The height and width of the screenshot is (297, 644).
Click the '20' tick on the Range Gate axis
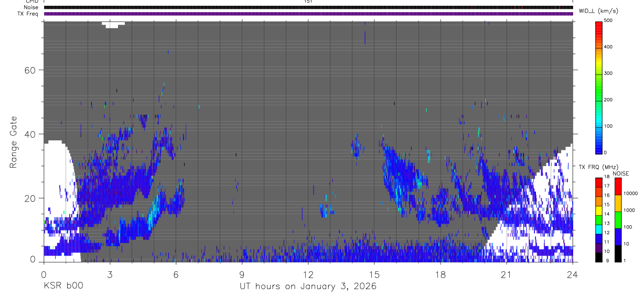[29, 198]
